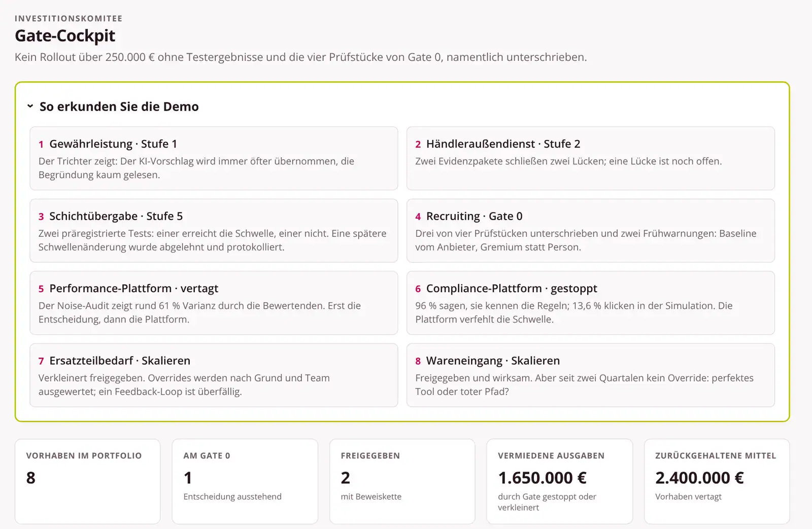Select the Schichtübergabe · Stufe 5 card
The image size is (812, 529).
click(x=214, y=231)
